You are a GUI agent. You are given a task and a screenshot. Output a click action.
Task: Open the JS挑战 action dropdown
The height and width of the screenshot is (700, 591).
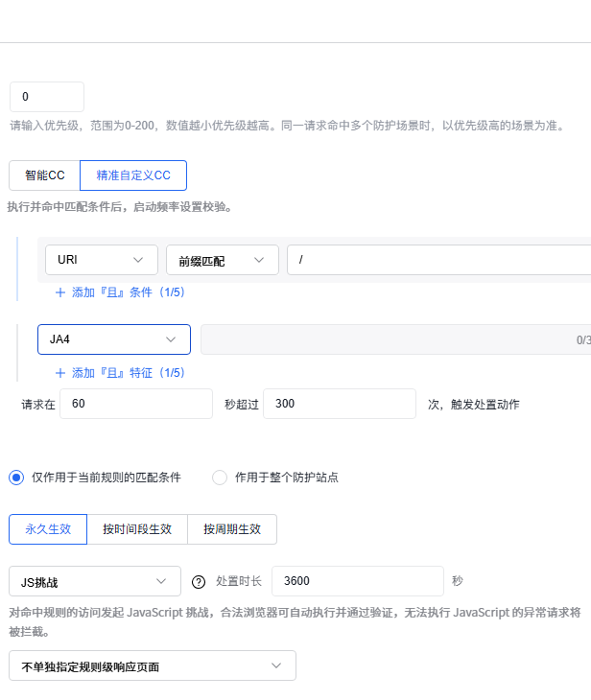tap(95, 581)
